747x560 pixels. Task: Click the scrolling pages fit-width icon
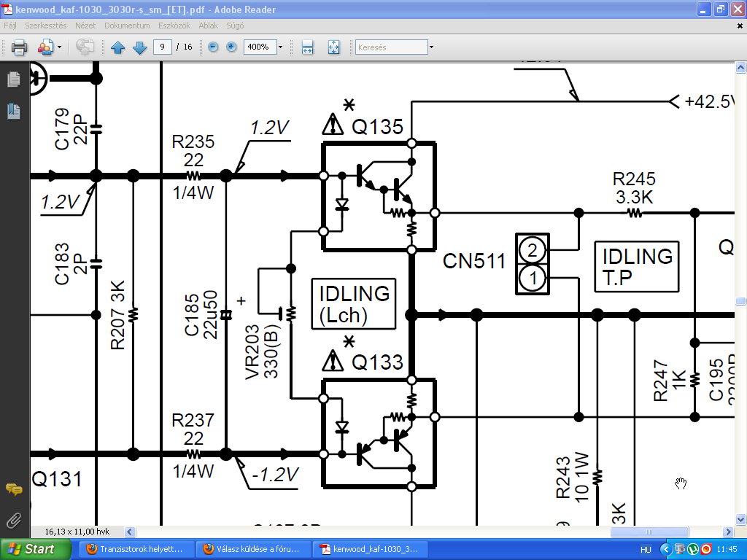tap(308, 47)
